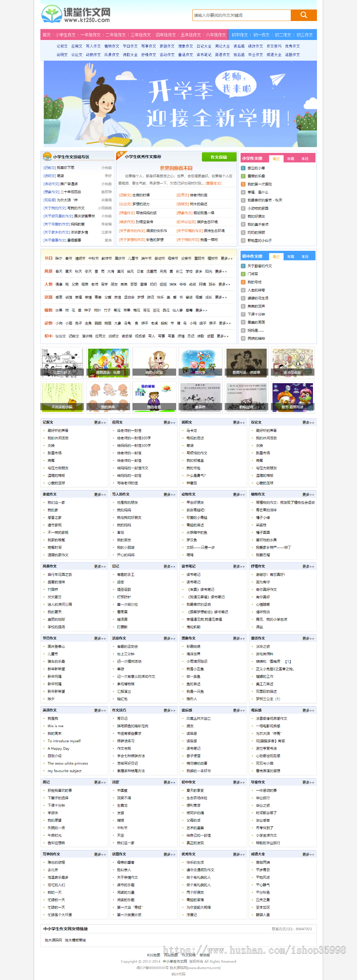Open 印度丛林大逃亡 in 读后感 list
This screenshot has width=357, height=980.
coord(199,718)
